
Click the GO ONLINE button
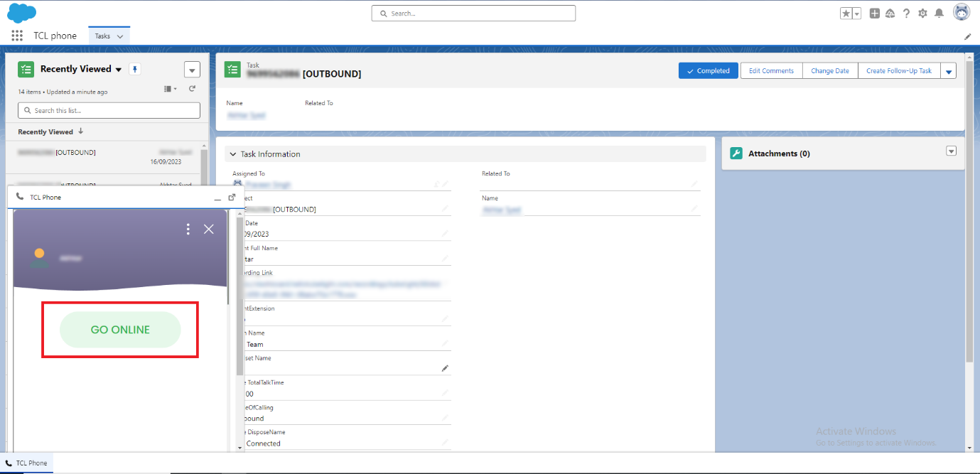pyautogui.click(x=120, y=330)
